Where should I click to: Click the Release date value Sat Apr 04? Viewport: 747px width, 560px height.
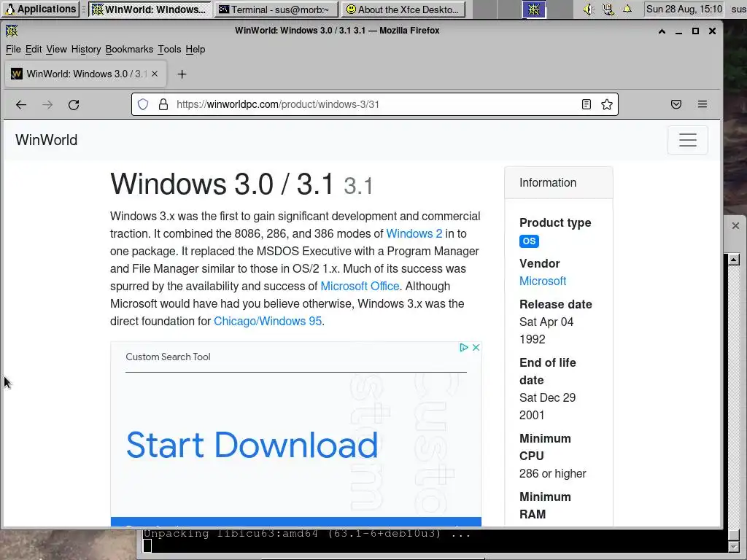point(546,322)
